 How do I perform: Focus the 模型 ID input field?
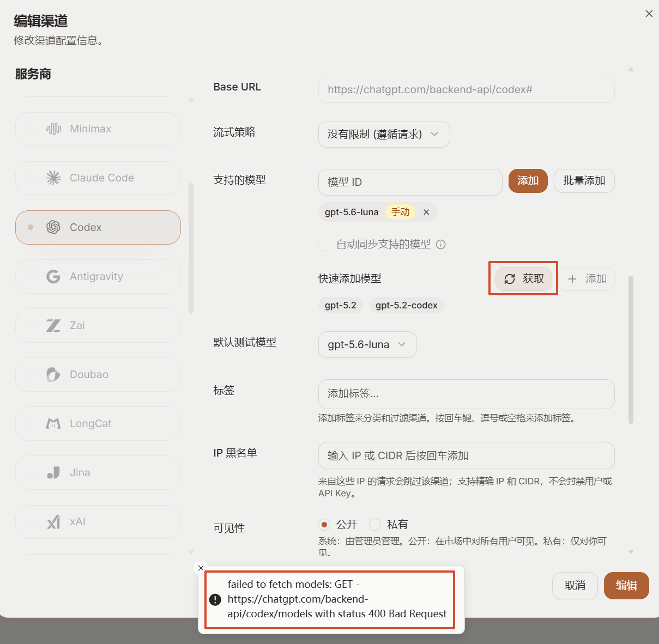[x=410, y=182]
